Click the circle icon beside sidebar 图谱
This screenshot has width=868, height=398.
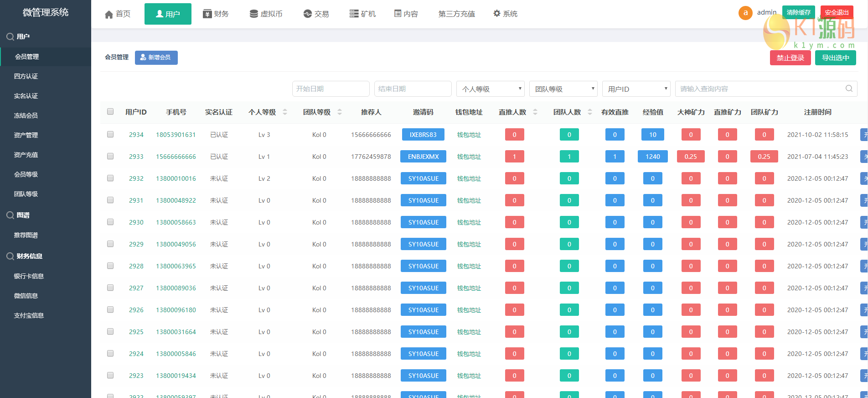pos(10,215)
